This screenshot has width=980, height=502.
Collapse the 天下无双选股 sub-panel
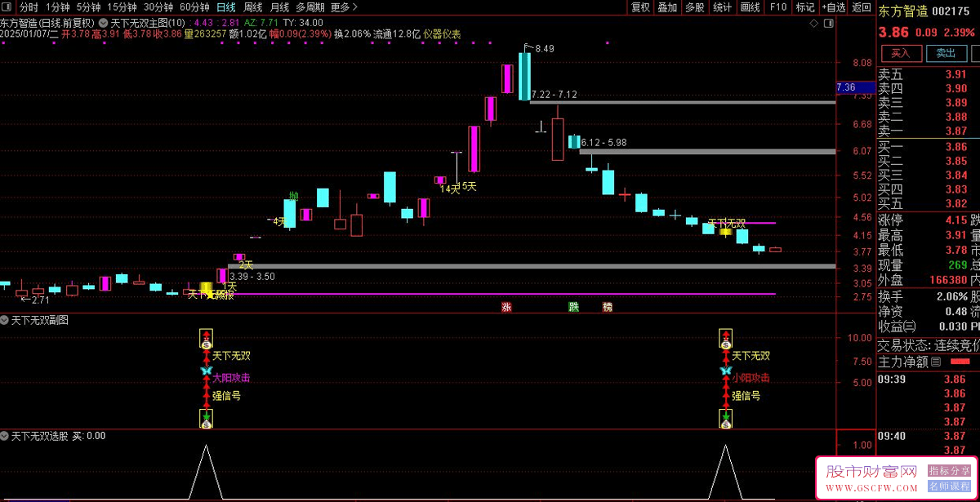pos(5,437)
